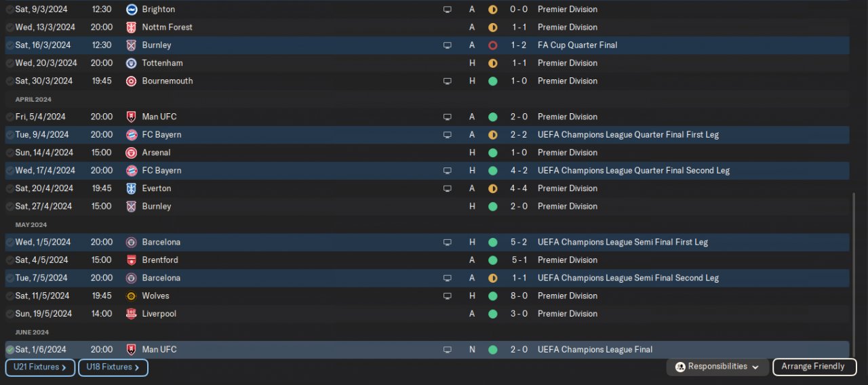Screen dimensions: 868x385
Task: Open the Arsenal team link
Action: 156,153
